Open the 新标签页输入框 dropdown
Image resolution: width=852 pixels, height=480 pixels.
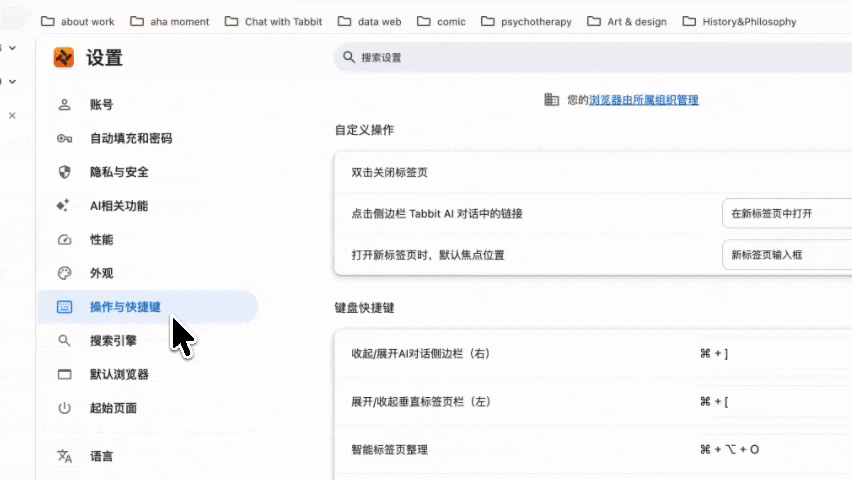pos(787,255)
